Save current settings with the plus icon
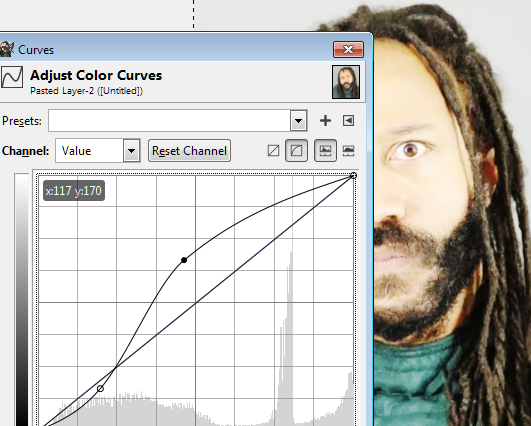 pyautogui.click(x=325, y=121)
